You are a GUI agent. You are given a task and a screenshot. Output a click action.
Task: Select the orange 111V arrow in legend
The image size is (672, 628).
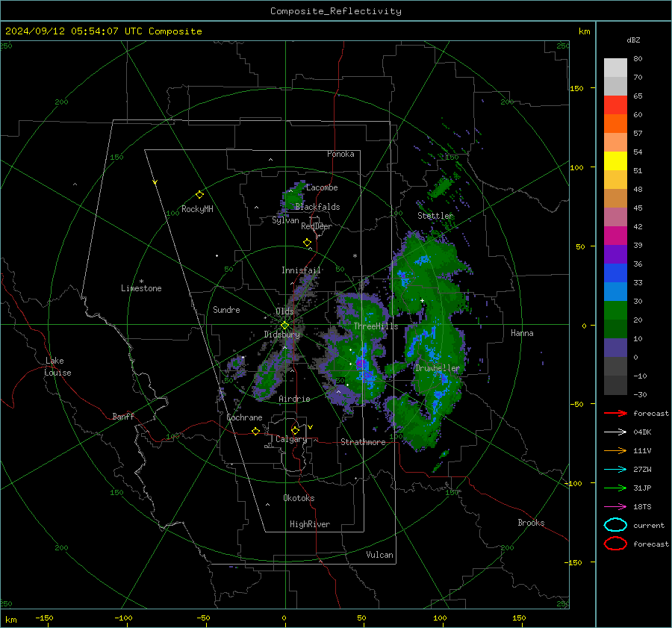coord(615,450)
